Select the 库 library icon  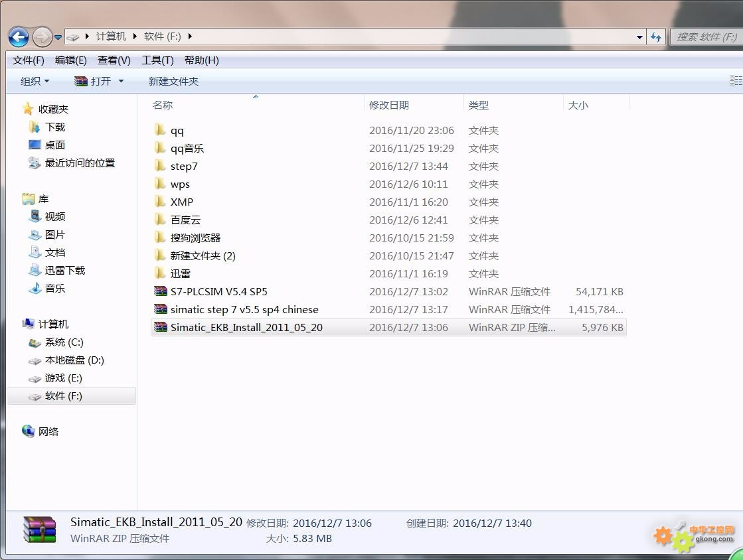coord(29,199)
